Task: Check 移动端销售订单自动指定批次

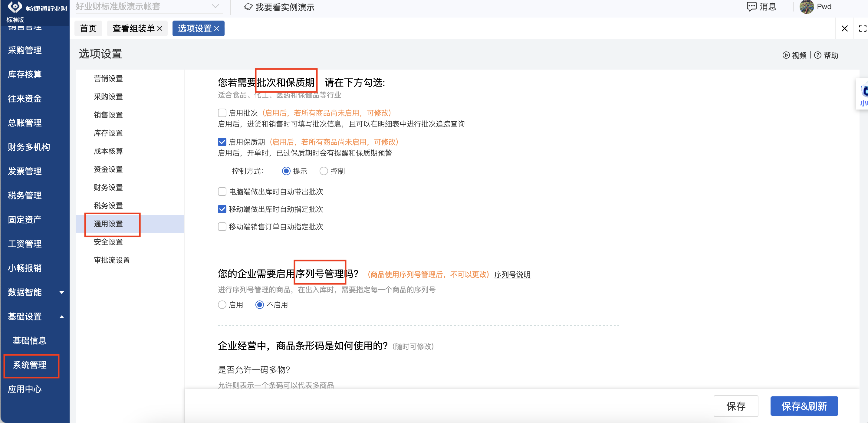Action: (222, 227)
